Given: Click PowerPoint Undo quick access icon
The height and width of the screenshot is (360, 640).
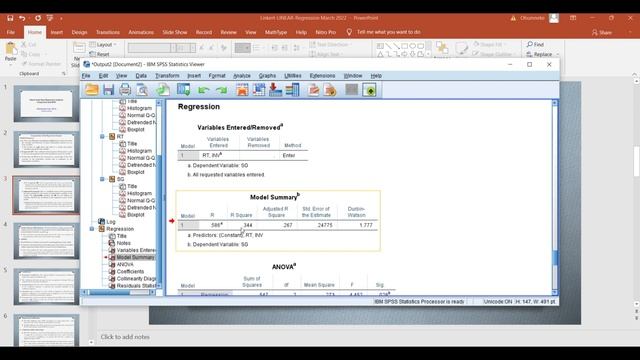Looking at the screenshot, I should [x=22, y=18].
